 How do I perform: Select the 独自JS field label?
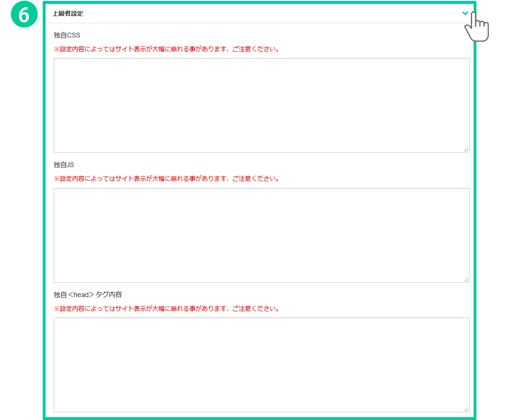click(64, 165)
